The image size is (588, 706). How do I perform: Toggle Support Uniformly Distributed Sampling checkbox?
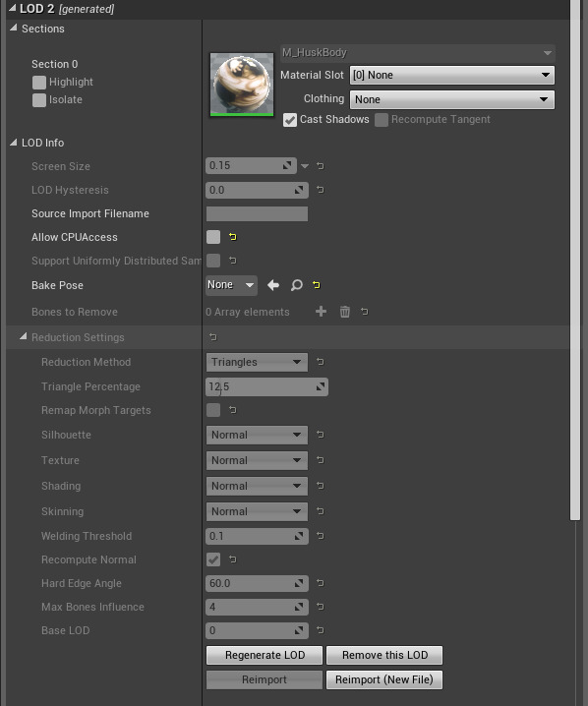click(x=213, y=261)
